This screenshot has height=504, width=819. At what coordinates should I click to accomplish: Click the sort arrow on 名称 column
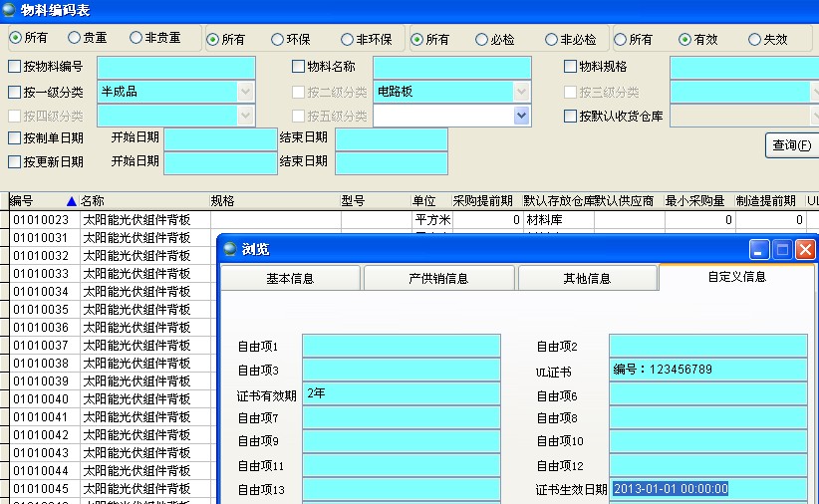click(71, 201)
